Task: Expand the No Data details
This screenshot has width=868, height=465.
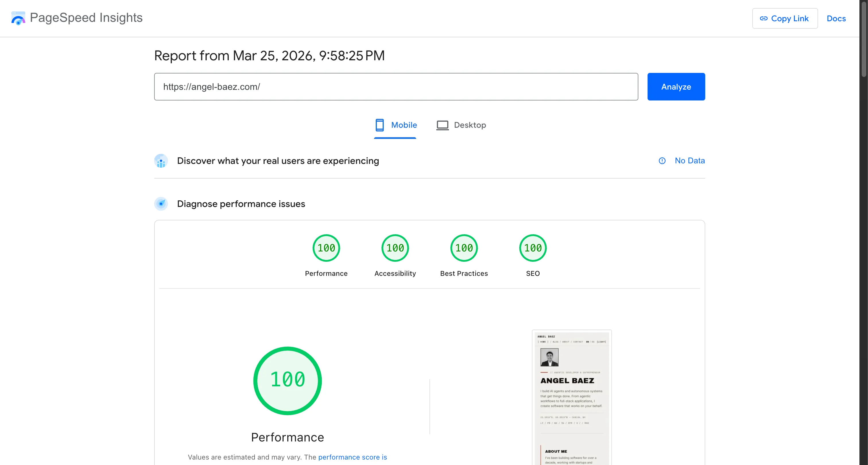Action: (x=689, y=161)
